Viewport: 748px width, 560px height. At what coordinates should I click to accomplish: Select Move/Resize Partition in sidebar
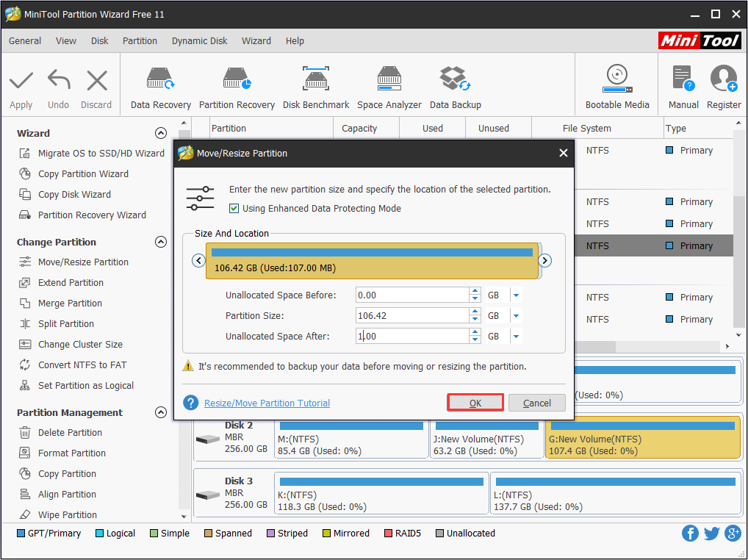73,262
